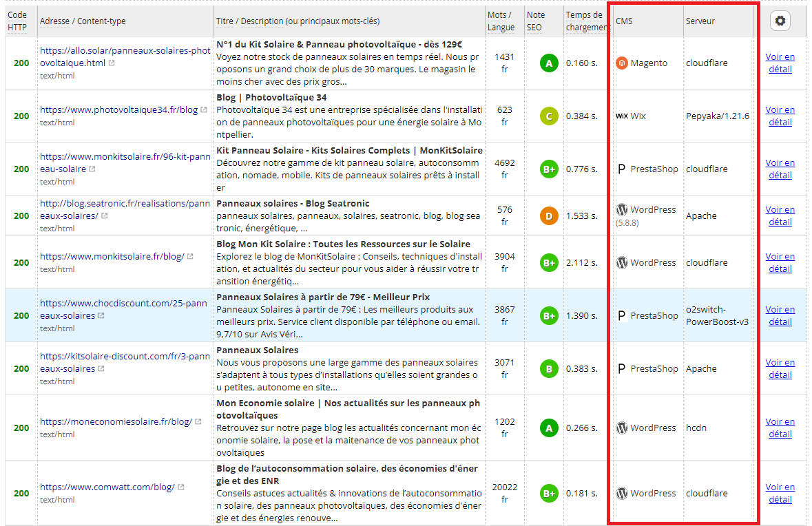
Task: Select server value o2switch-PowerBoost-v3
Action: click(x=717, y=315)
